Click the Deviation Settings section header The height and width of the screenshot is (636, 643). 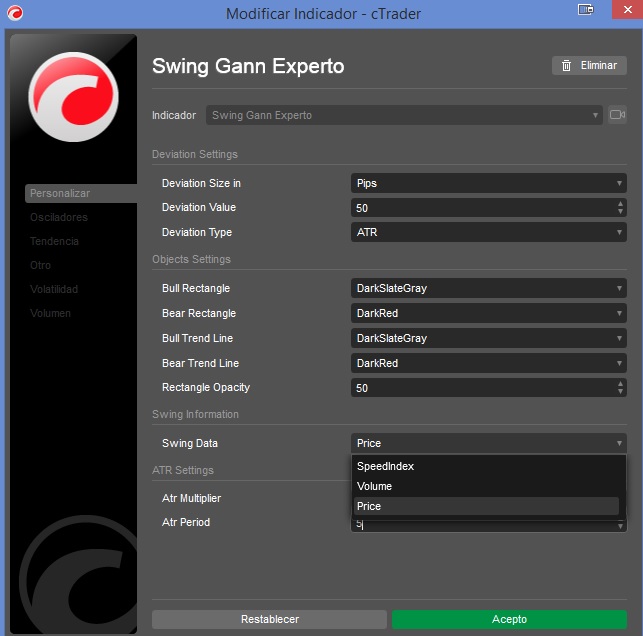click(x=195, y=154)
